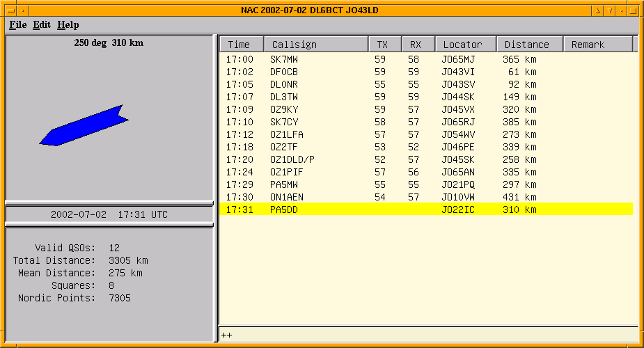
Task: Click the TX column header
Action: [385, 45]
